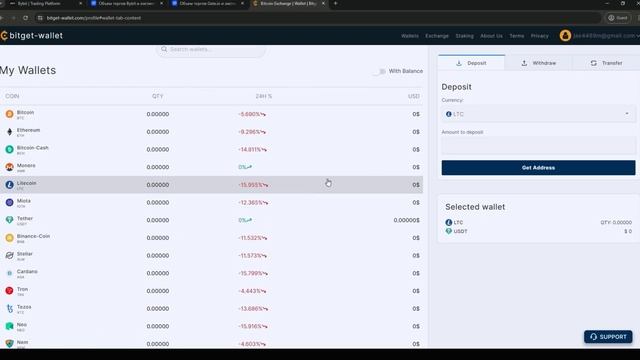Screen dimensions: 640x360
Task: Select the Ethereum wallet name
Action: pos(28,130)
